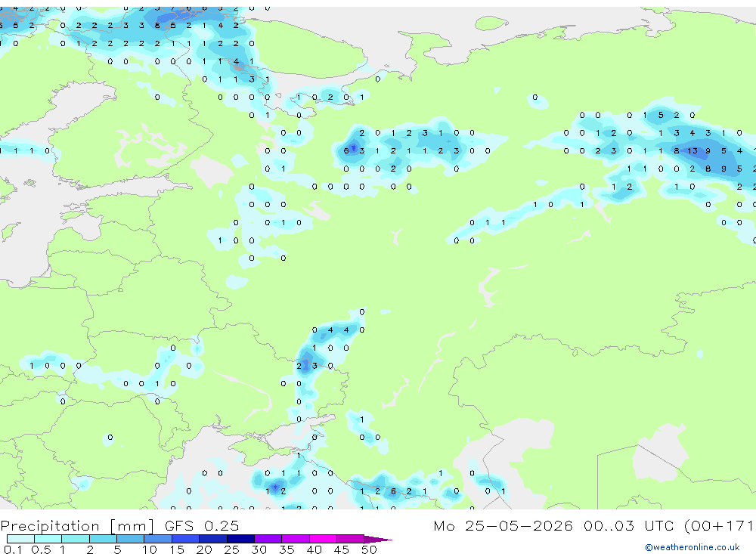Open the weatheronline.co.uk copyright link

click(692, 547)
